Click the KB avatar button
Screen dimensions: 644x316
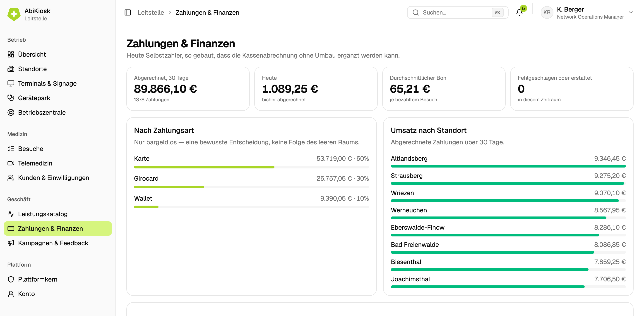click(547, 12)
